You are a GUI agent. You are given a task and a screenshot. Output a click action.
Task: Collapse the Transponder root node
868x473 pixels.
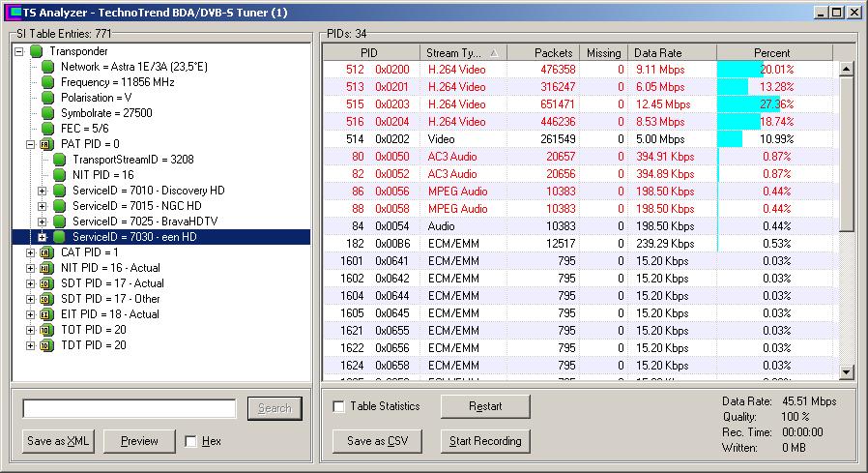point(18,51)
